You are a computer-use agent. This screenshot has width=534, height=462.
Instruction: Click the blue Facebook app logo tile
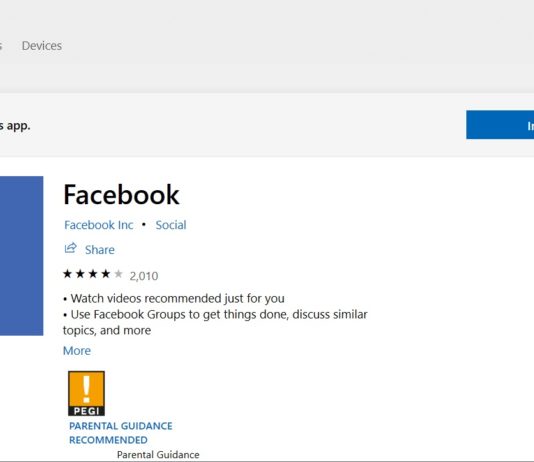coord(21,256)
